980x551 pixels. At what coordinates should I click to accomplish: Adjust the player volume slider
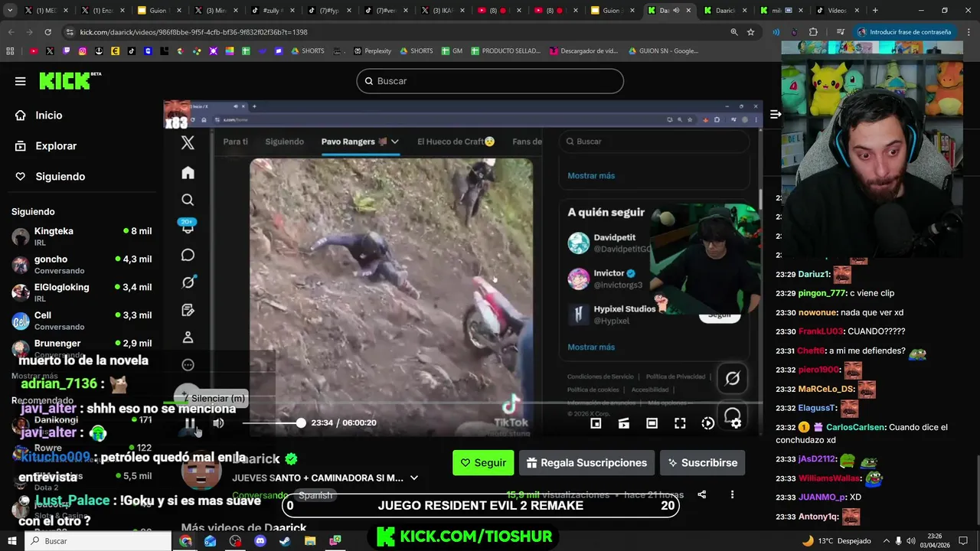pyautogui.click(x=274, y=423)
